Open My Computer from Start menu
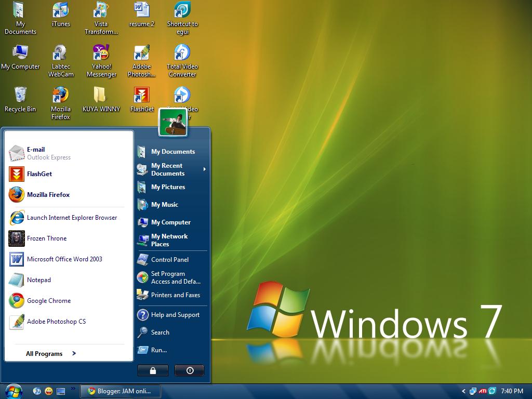Viewport: 532px width, 399px height. (171, 222)
